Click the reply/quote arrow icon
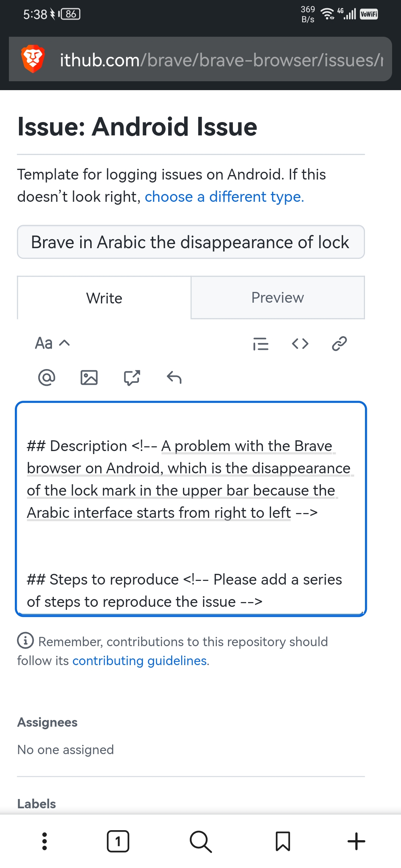 (x=174, y=378)
